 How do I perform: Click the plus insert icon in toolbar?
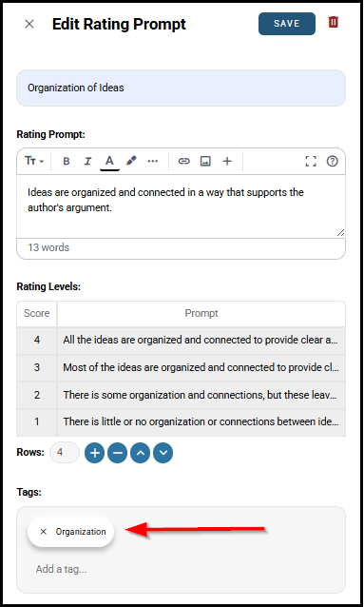tap(227, 161)
